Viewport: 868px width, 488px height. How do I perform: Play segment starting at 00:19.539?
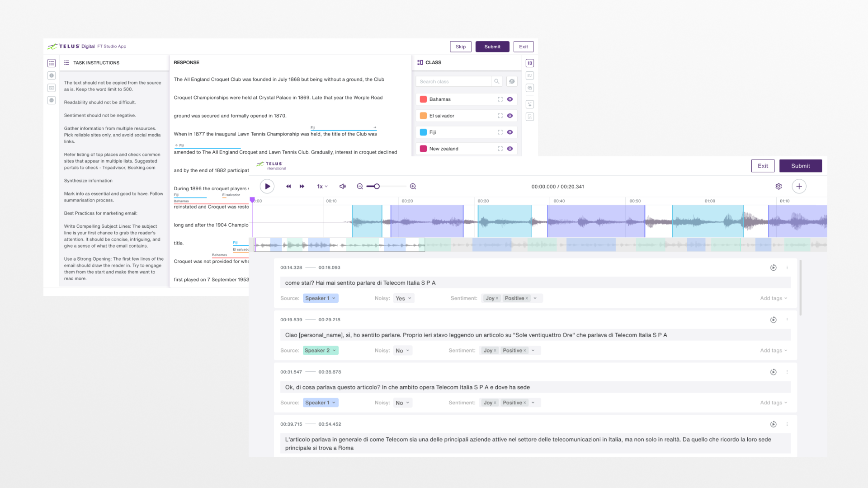[774, 320]
